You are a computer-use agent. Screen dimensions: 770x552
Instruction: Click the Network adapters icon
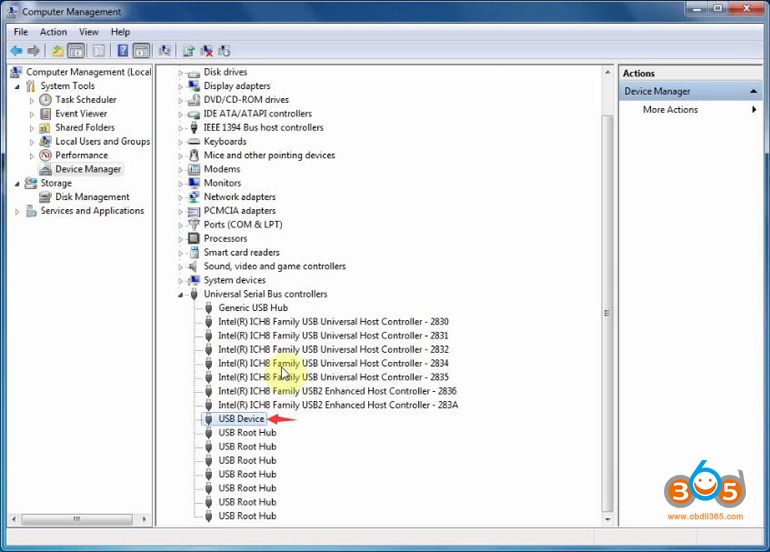point(194,197)
